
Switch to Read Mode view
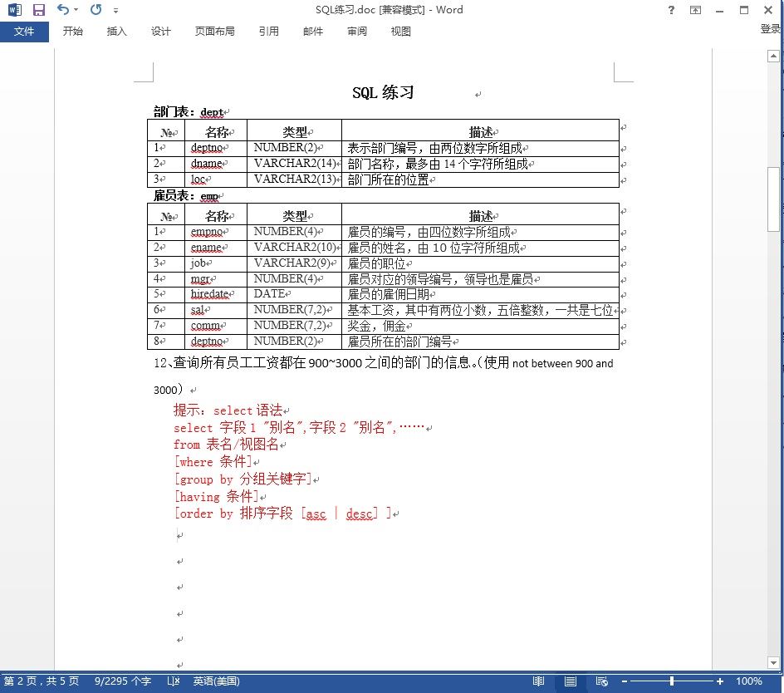[x=538, y=681]
